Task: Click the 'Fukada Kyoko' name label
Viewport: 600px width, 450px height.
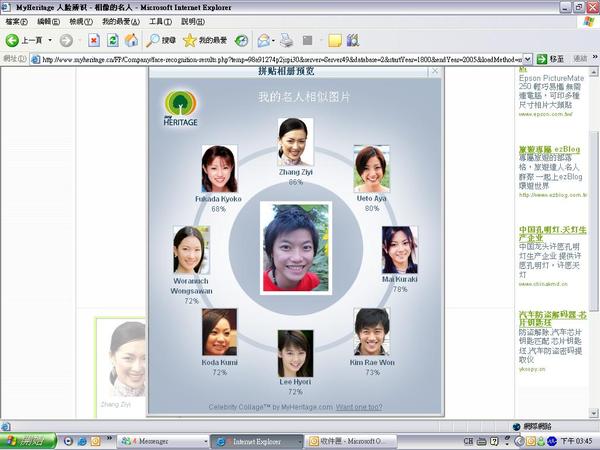Action: (x=218, y=199)
